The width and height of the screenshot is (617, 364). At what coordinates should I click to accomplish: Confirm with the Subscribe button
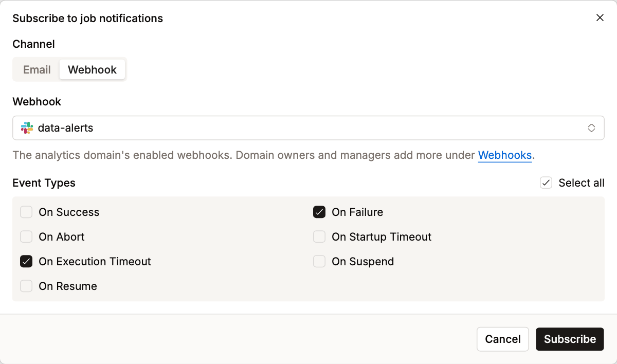(x=570, y=339)
